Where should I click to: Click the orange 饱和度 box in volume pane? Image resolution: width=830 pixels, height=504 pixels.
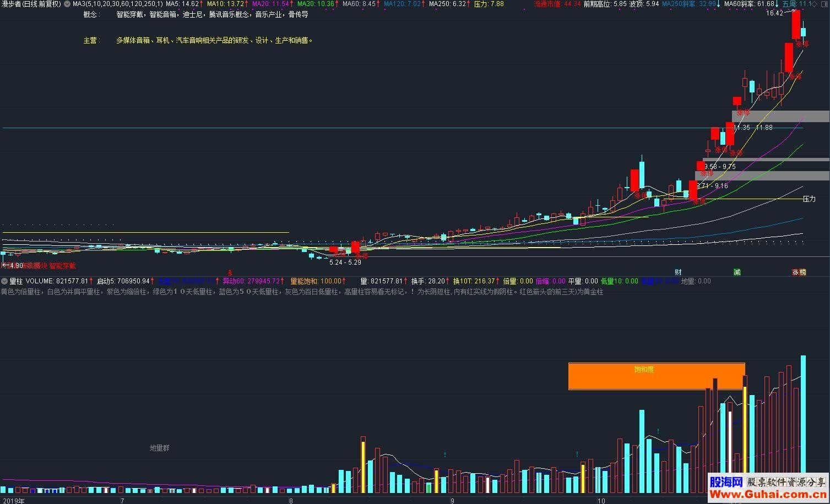tap(657, 376)
